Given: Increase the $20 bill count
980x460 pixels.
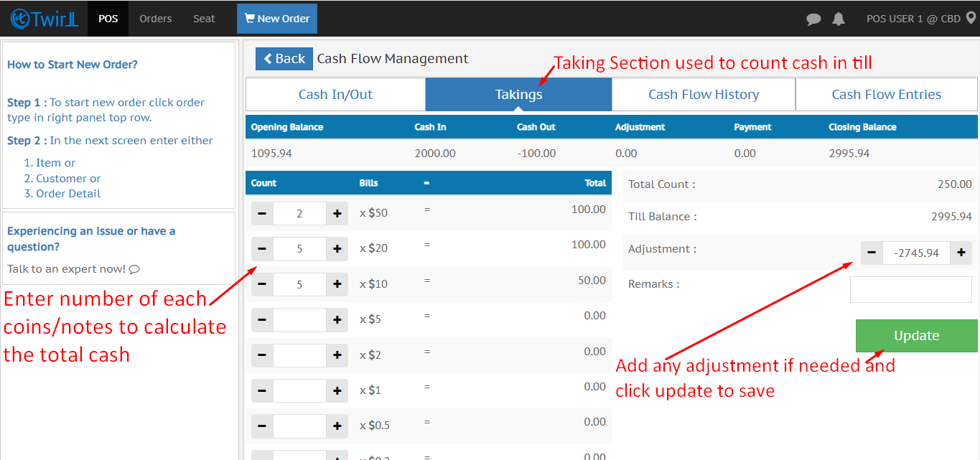Looking at the screenshot, I should [337, 249].
